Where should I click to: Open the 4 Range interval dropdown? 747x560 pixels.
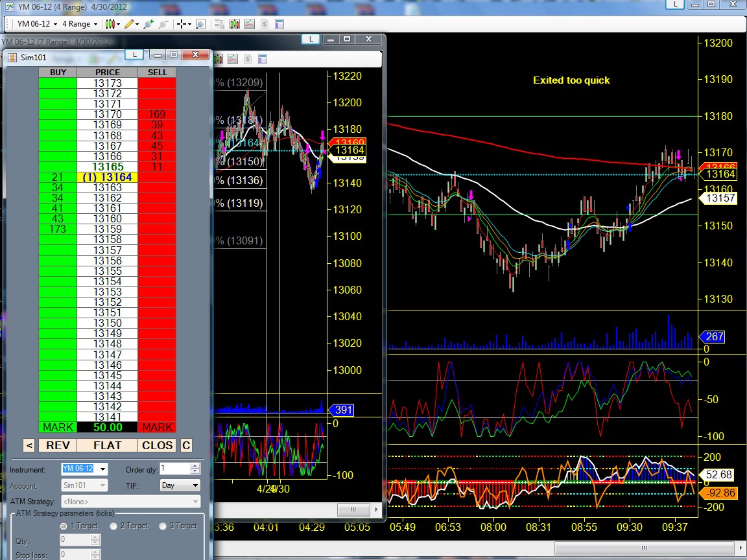coord(80,24)
